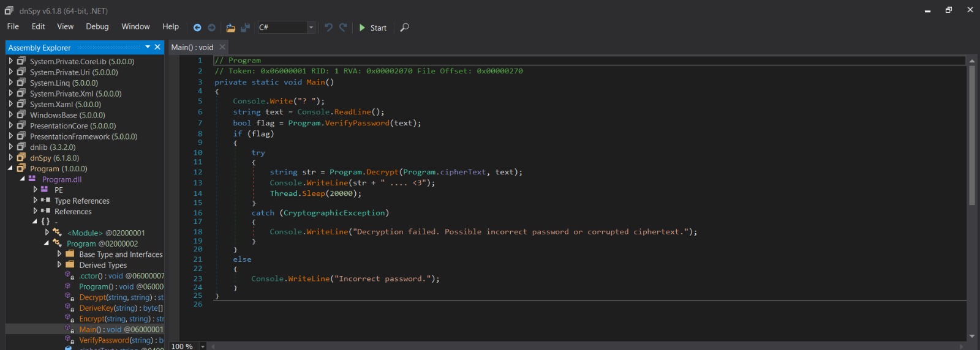This screenshot has width=980, height=350.
Task: Open the Assembly Explorer panel options arrow
Action: point(148,47)
